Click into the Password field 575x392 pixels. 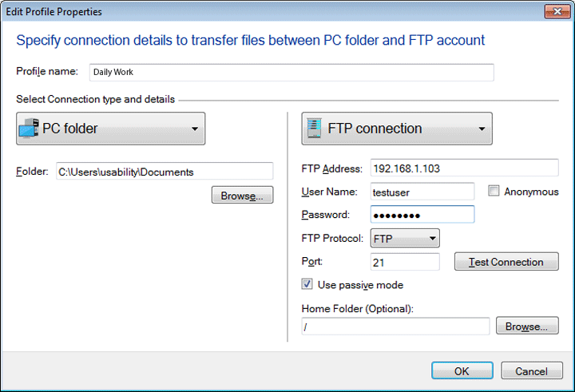[422, 215]
